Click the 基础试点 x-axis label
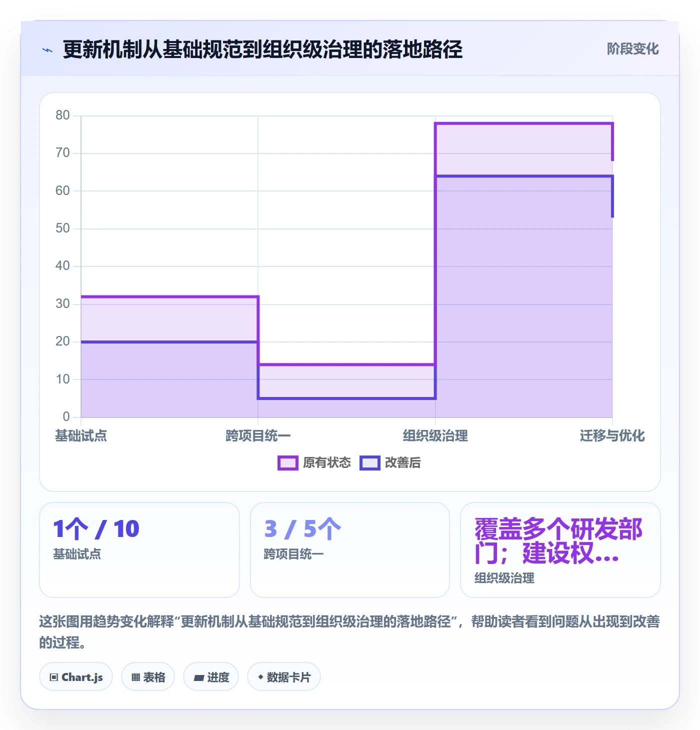The width and height of the screenshot is (700, 730). tap(81, 436)
